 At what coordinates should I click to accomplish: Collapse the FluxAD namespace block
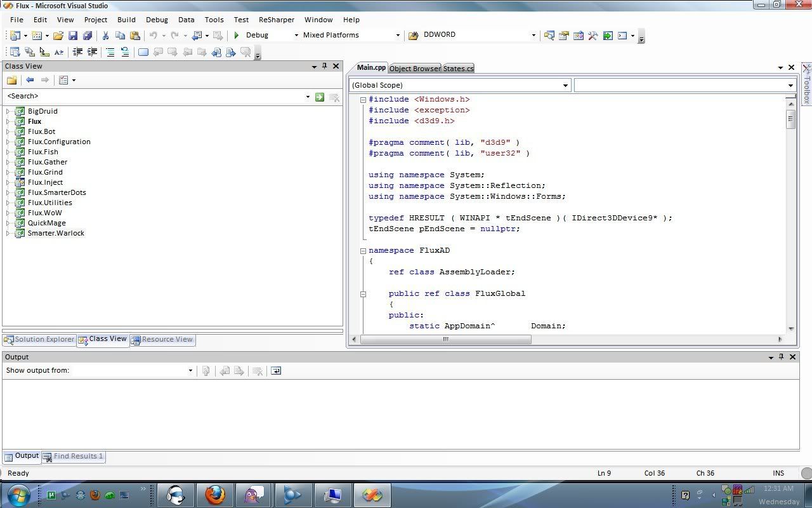[x=363, y=251]
